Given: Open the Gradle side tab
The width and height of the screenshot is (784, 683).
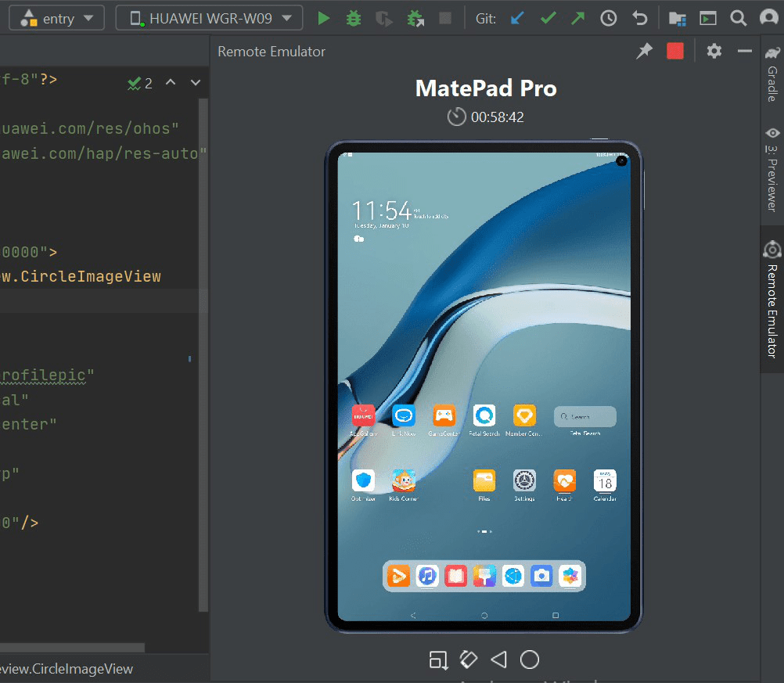Looking at the screenshot, I should click(x=772, y=75).
